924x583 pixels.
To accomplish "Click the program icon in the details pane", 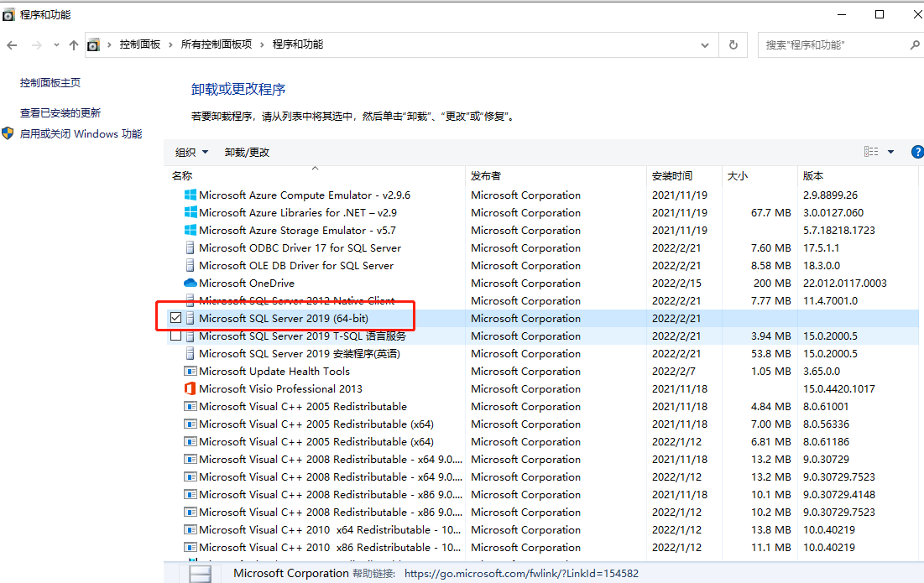I will tap(201, 574).
